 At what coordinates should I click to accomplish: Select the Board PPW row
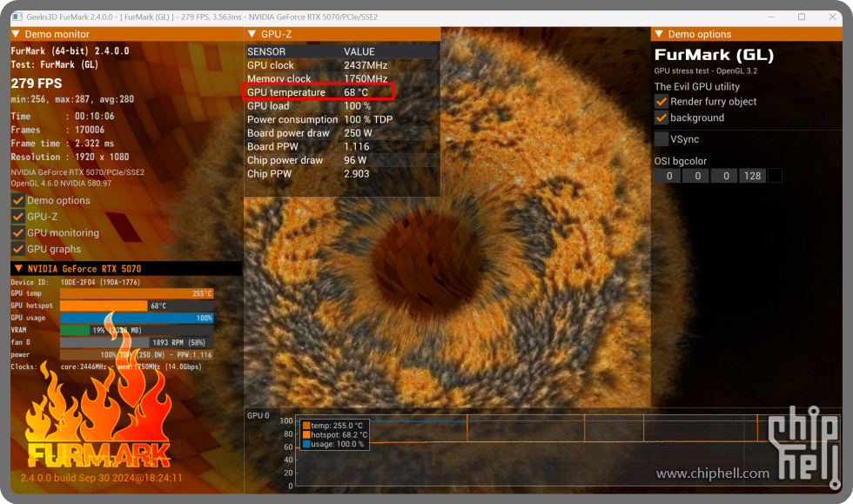point(342,147)
